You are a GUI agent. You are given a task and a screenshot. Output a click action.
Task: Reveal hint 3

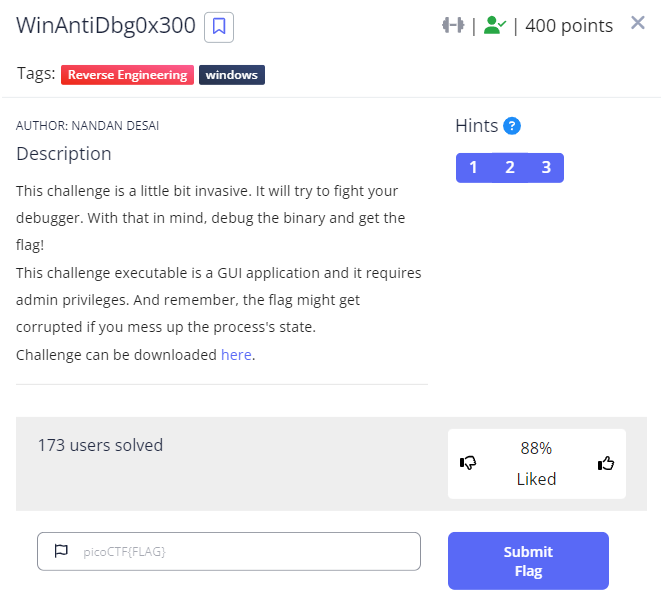pos(546,168)
